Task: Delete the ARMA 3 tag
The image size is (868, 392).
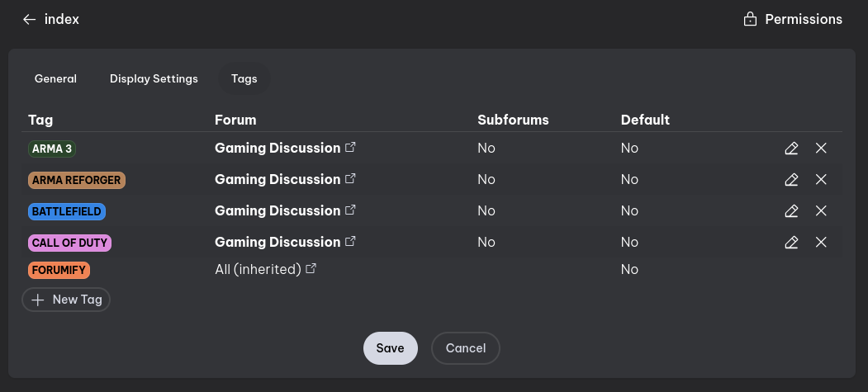Action: click(x=821, y=149)
